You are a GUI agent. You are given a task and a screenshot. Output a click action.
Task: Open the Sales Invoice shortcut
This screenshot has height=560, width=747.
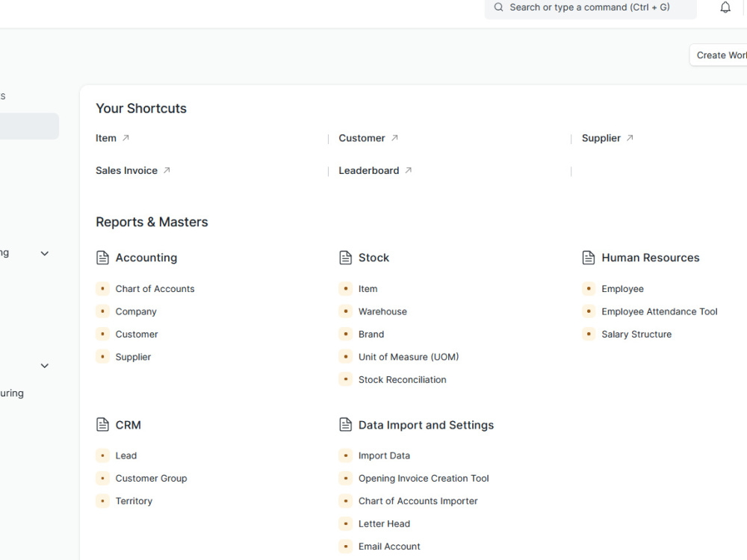[126, 170]
